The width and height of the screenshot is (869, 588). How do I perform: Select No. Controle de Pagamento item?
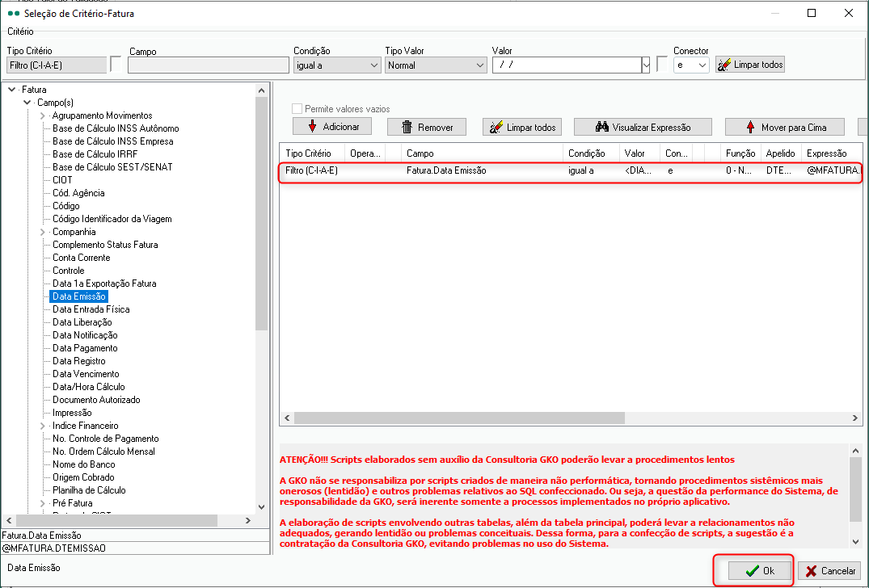coord(105,439)
